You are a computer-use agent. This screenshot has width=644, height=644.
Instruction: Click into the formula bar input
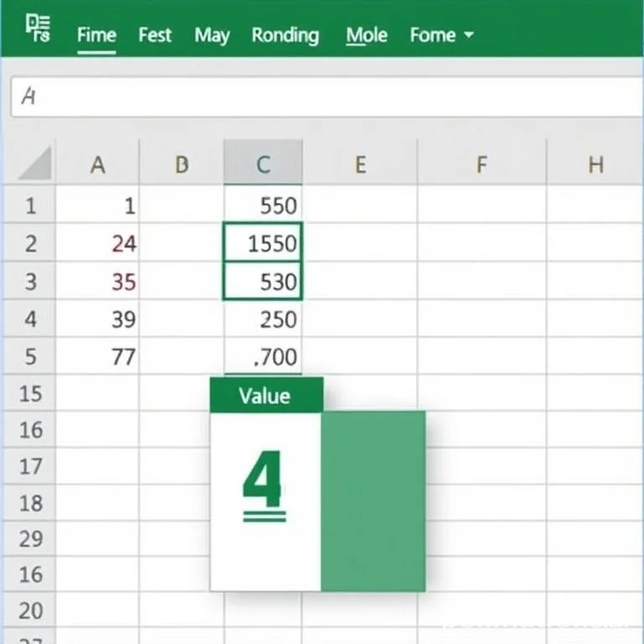[327, 96]
